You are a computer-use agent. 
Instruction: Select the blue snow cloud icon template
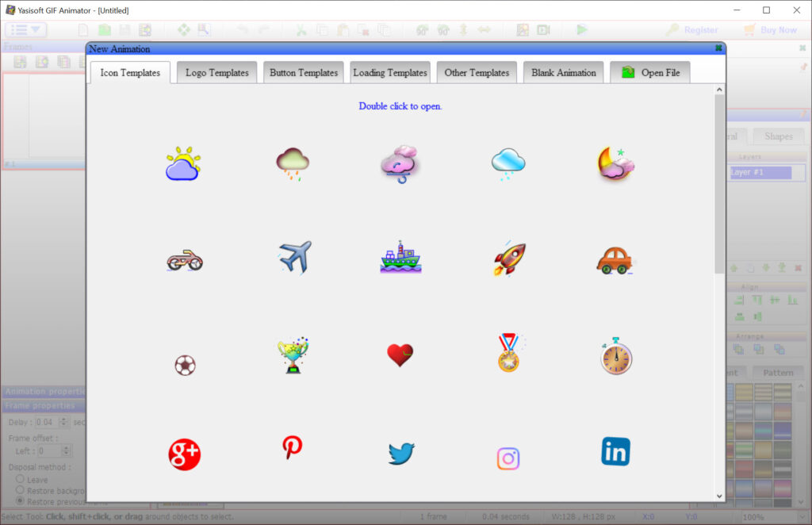508,164
